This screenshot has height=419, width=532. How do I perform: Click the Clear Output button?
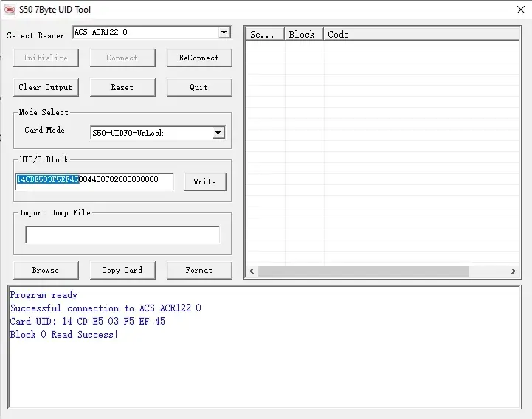(46, 87)
